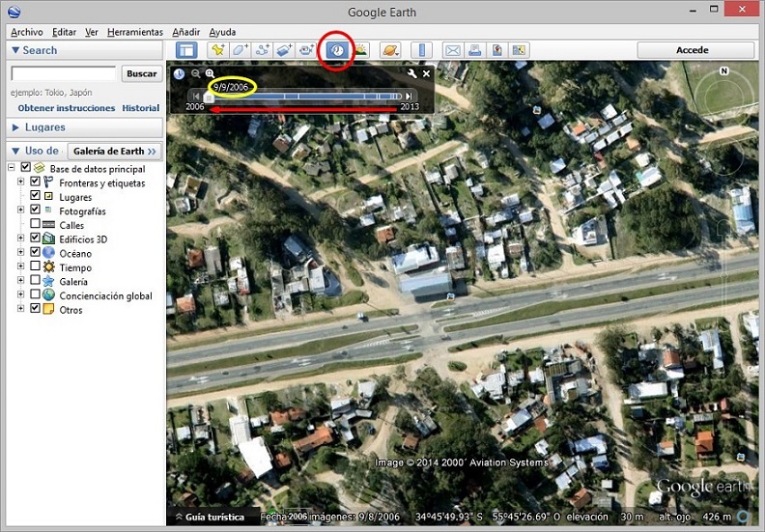The height and width of the screenshot is (532, 765).
Task: Record a tour with camera icon
Action: [306, 50]
